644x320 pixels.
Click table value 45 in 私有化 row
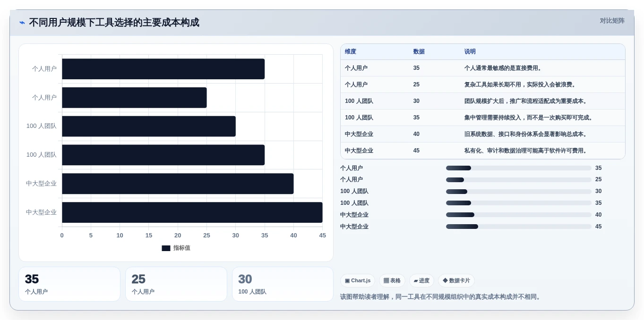coord(416,151)
